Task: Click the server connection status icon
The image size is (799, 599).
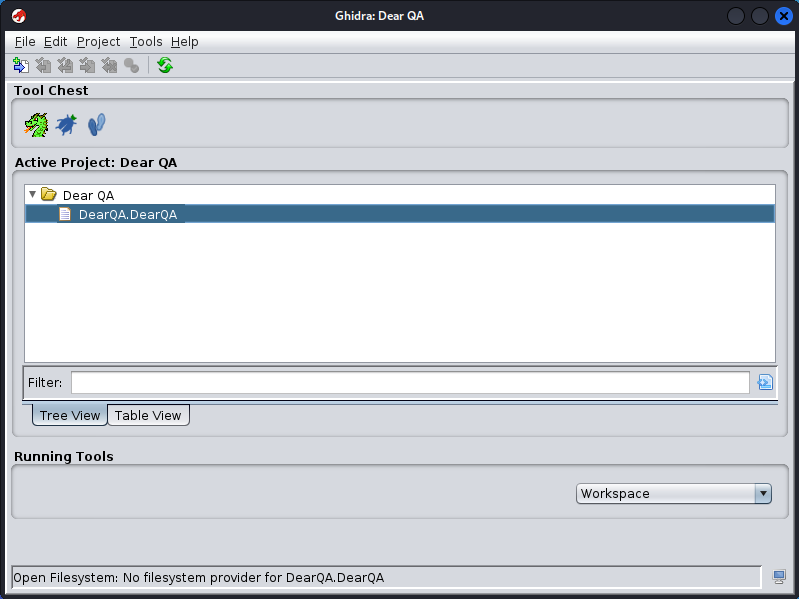Action: tap(779, 577)
